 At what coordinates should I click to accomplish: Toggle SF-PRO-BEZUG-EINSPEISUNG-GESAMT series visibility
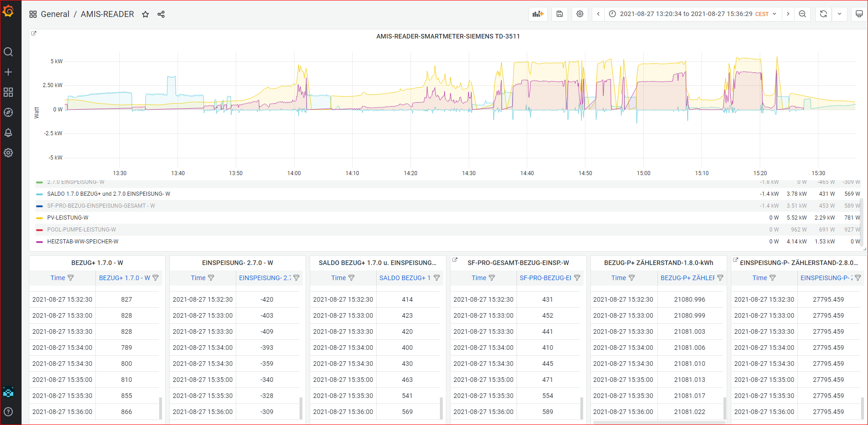point(101,206)
